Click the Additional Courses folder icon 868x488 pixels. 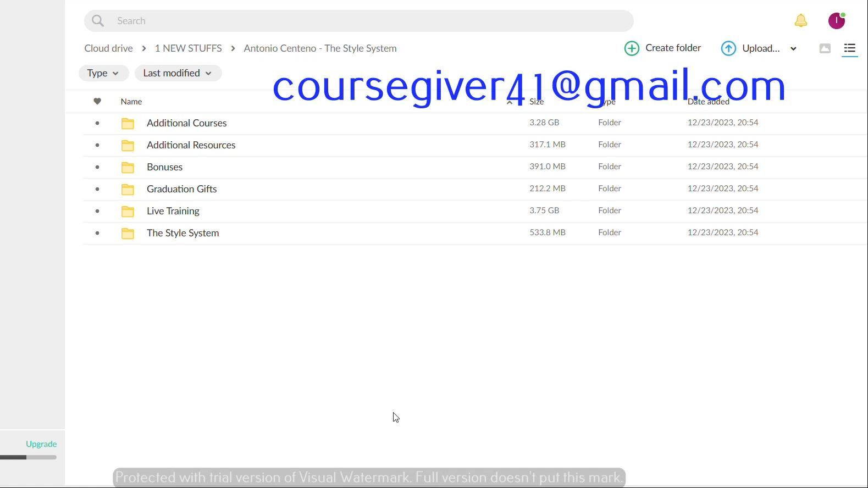[x=128, y=123]
